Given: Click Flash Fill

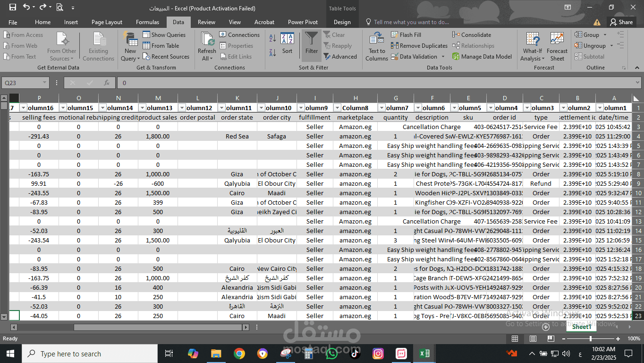Looking at the screenshot, I should pyautogui.click(x=406, y=35).
